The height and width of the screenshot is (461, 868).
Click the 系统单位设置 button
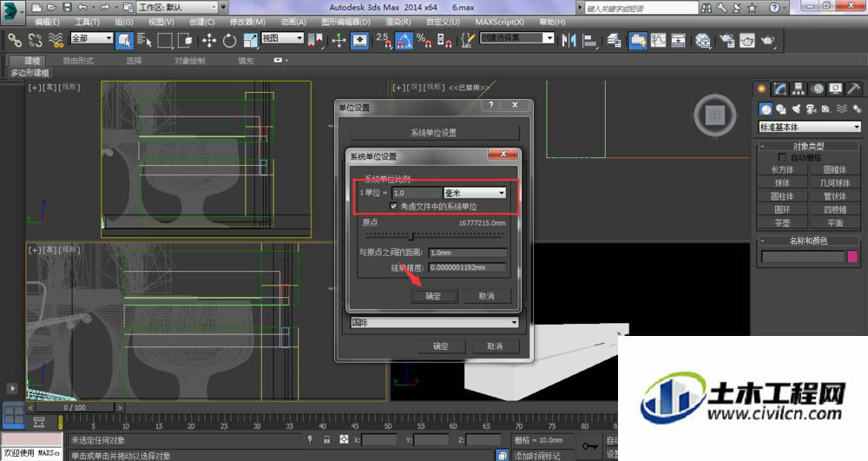(435, 133)
